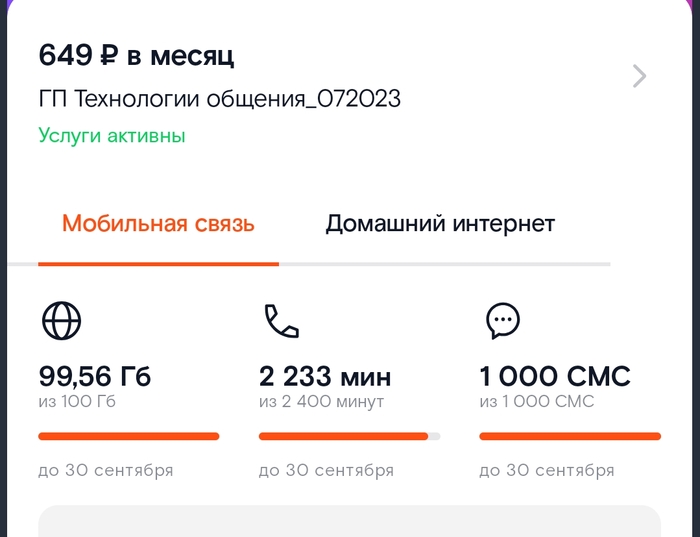This screenshot has width=700, height=537.
Task: Click the из 2 400 минут limit label
Action: [321, 402]
